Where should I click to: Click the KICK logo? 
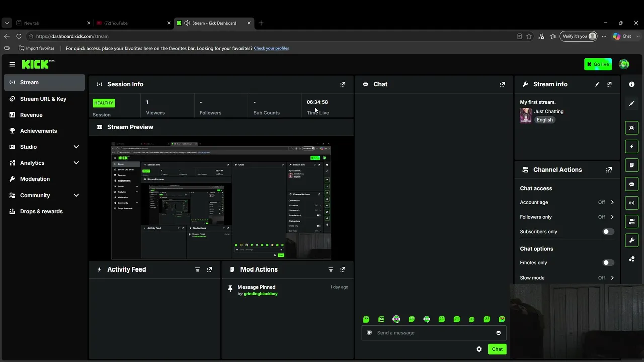(x=38, y=64)
